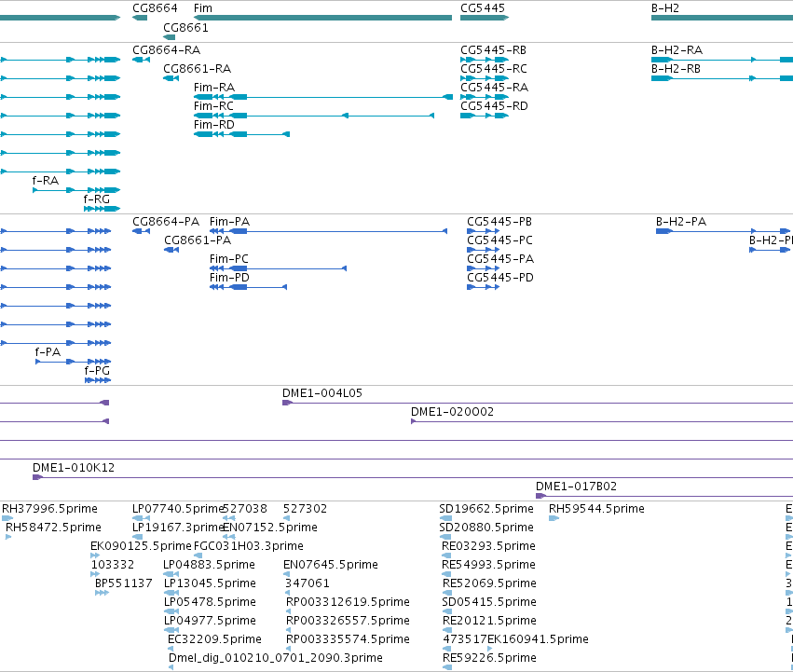Click the f-RA transcript label
This screenshot has width=793, height=672.
tap(46, 181)
